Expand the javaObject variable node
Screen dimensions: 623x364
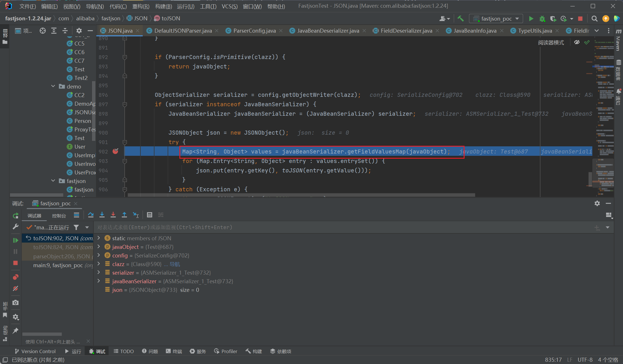click(99, 247)
